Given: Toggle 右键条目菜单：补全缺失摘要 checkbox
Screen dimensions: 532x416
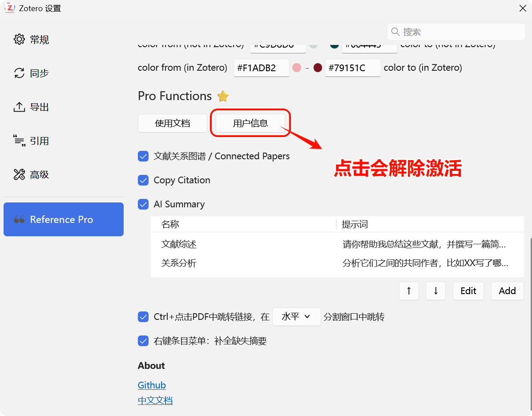Looking at the screenshot, I should (143, 341).
